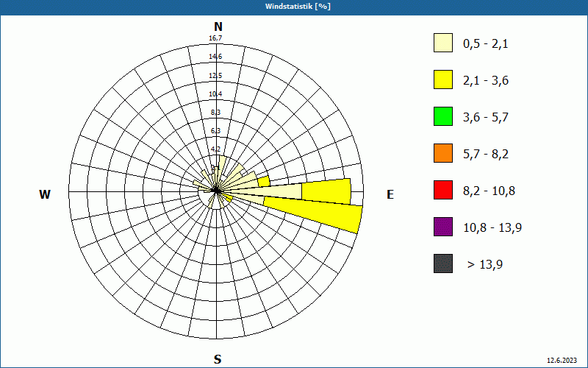Screen dimensions: 588x368
Task: Click the 14,6 ring scale value
Action: (x=215, y=57)
